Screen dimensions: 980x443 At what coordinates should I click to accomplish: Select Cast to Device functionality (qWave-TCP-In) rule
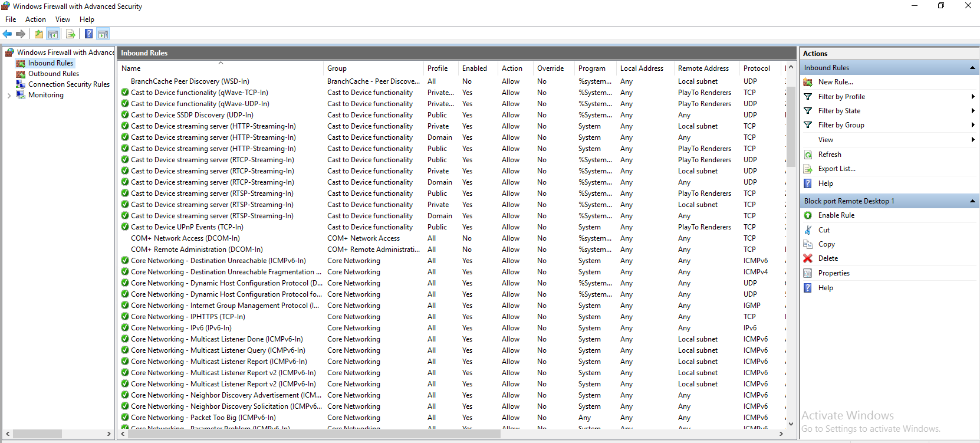[x=199, y=93]
